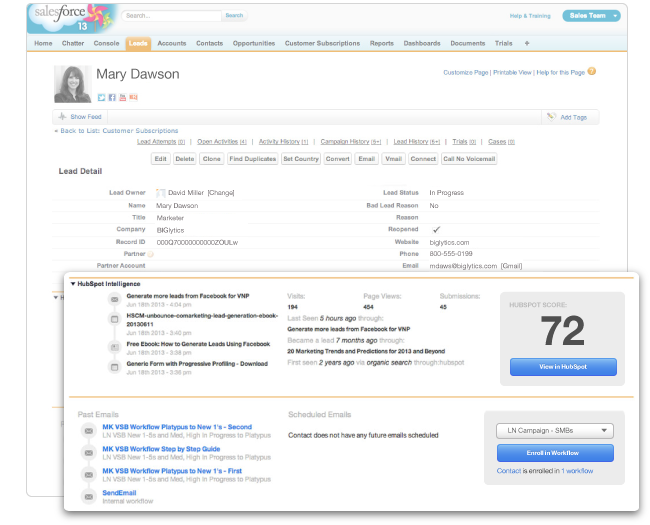Jump to Open Activities related list
The image size is (650, 525).
pyautogui.click(x=221, y=142)
